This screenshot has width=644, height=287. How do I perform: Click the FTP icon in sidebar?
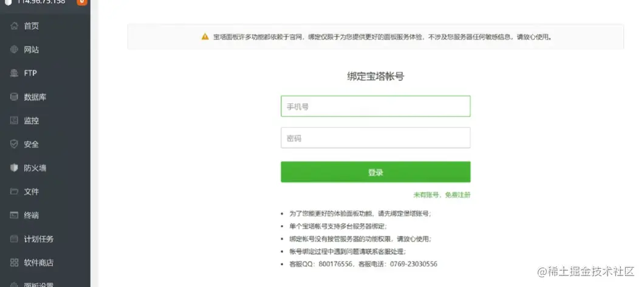pos(15,73)
